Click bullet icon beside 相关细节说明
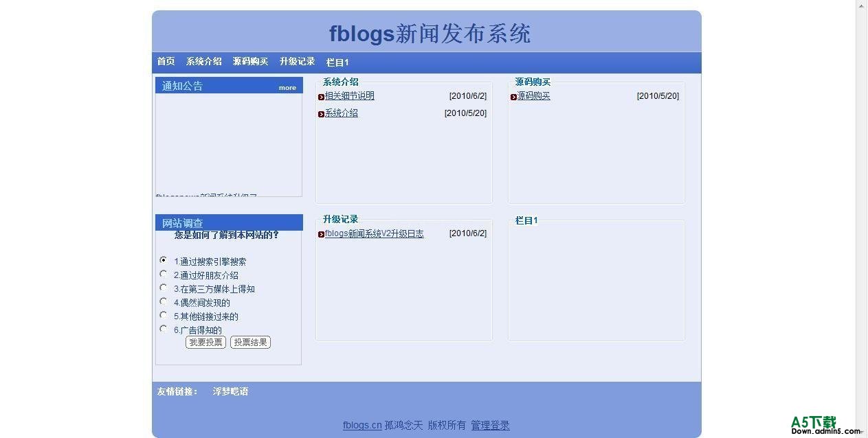The image size is (868, 438). [321, 97]
